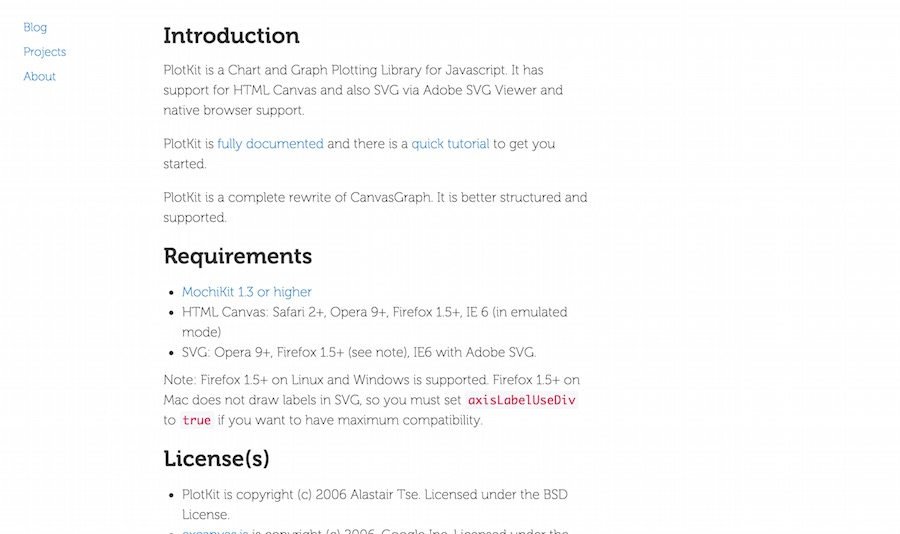Click the 'HTML Canvas: Safari 2+' bullet item
The width and height of the screenshot is (900, 534).
click(x=375, y=322)
